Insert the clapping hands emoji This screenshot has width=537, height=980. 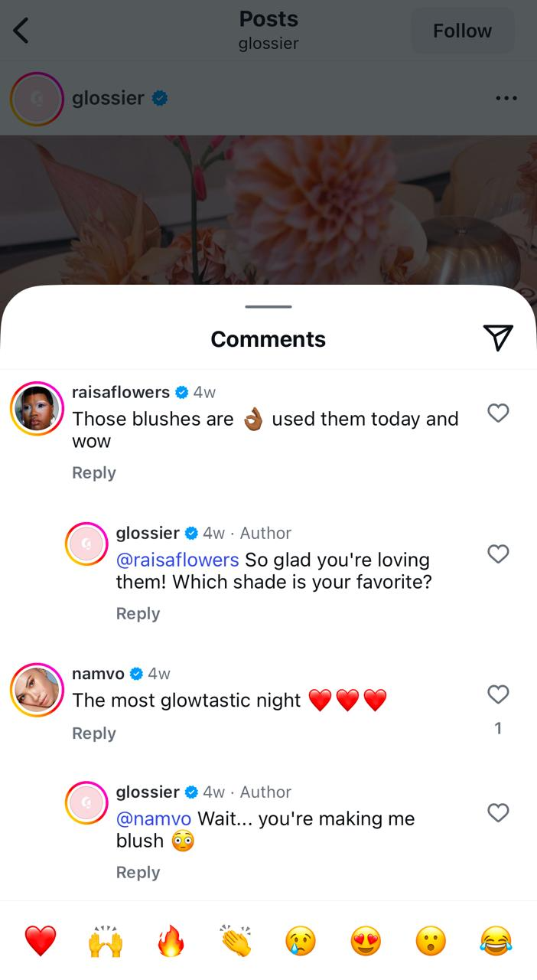236,940
